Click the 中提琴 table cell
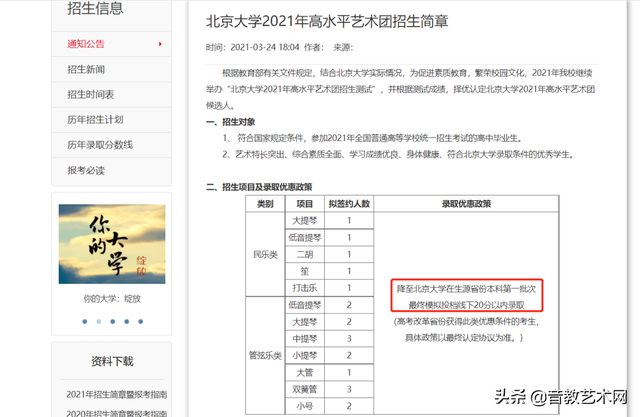Screen dimensions: 640x417 304,339
